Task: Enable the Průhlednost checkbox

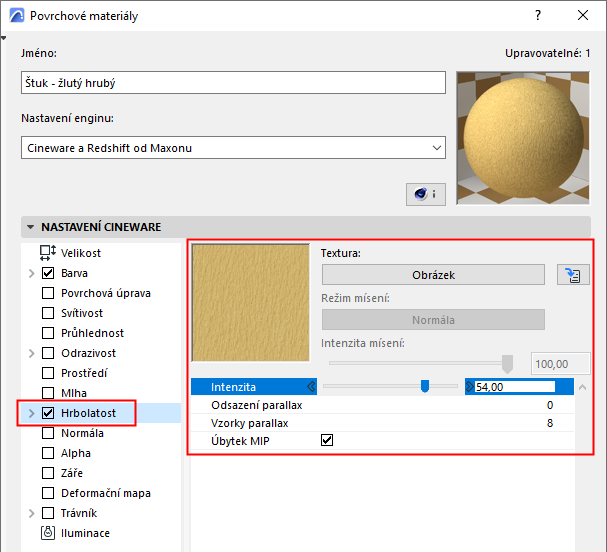Action: pos(48,333)
